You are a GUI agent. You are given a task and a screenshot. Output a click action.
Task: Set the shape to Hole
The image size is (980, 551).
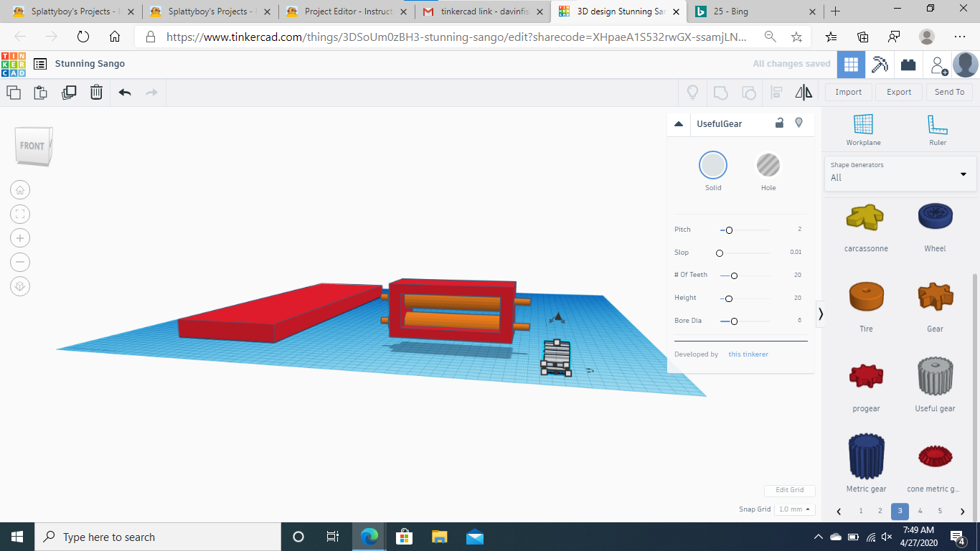point(768,166)
